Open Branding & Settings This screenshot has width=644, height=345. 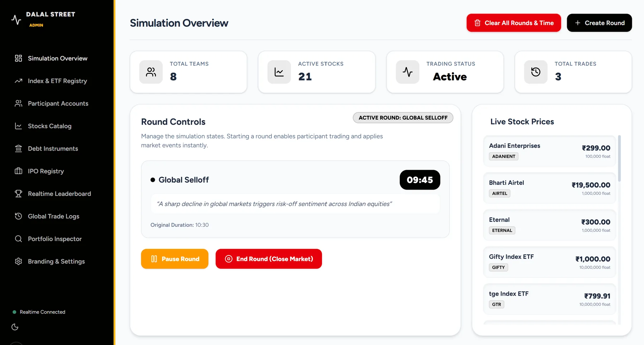click(x=57, y=261)
